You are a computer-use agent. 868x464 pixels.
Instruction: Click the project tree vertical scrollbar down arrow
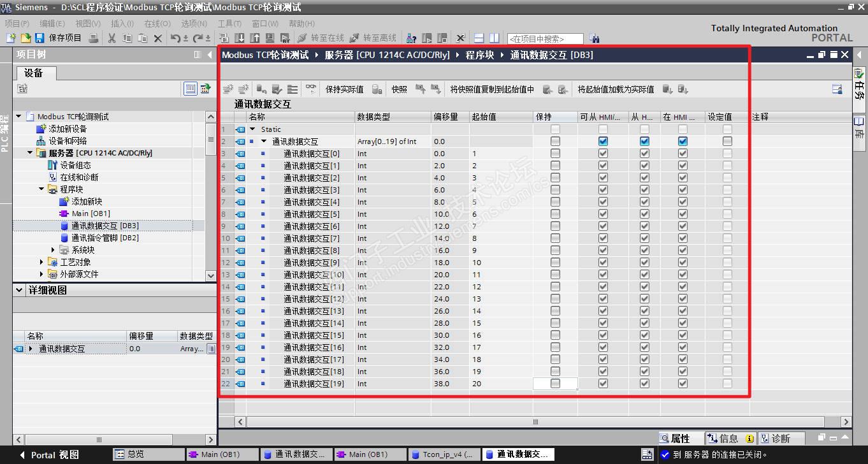[x=211, y=275]
